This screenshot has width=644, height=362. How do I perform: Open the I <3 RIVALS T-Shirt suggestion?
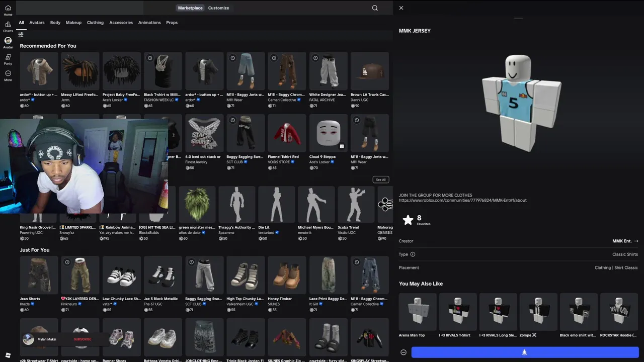click(458, 315)
